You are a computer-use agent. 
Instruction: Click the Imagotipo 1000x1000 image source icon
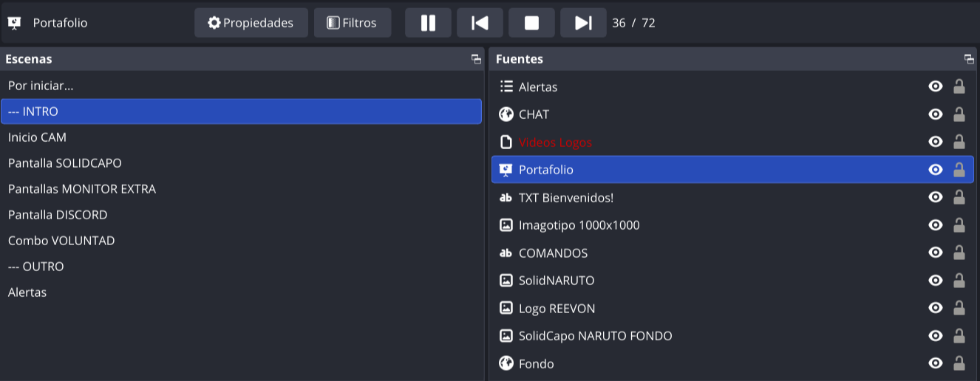(x=506, y=225)
